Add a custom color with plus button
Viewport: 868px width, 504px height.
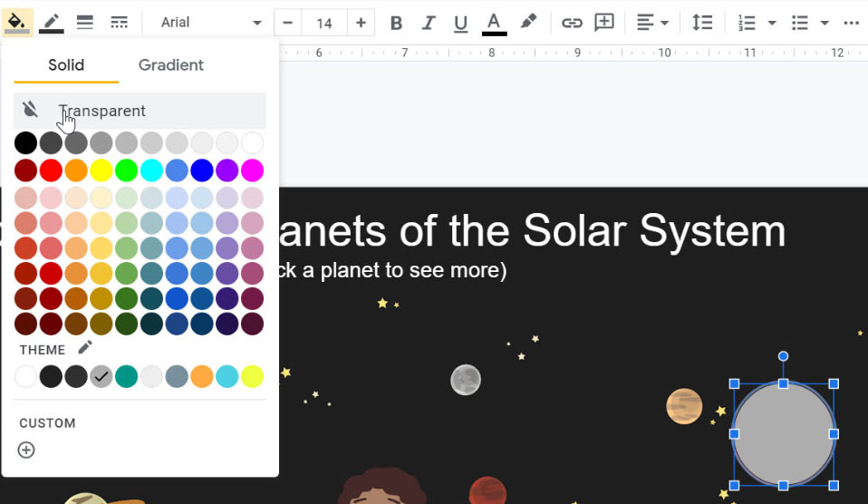(26, 450)
